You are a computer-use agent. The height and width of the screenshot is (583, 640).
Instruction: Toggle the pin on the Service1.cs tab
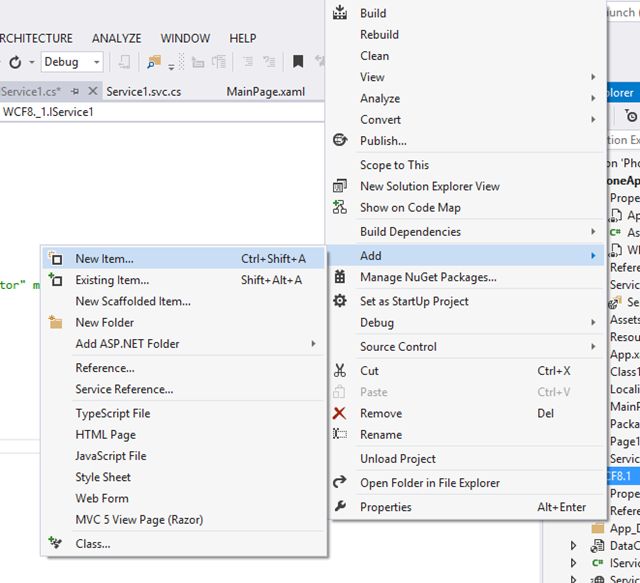click(x=75, y=91)
